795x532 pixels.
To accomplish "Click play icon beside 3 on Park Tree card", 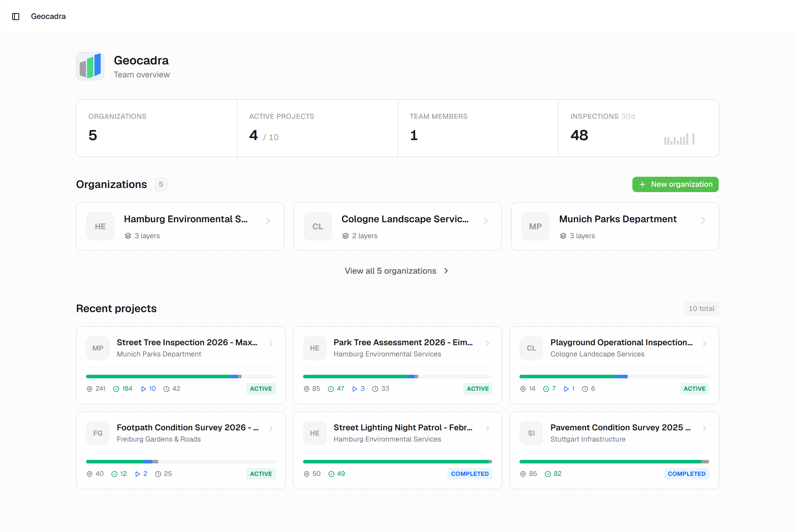I will tap(354, 389).
